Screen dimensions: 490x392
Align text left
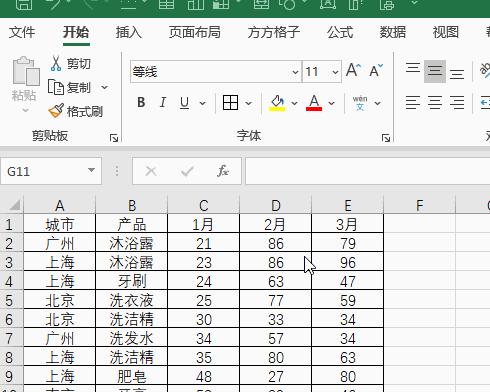[413, 102]
